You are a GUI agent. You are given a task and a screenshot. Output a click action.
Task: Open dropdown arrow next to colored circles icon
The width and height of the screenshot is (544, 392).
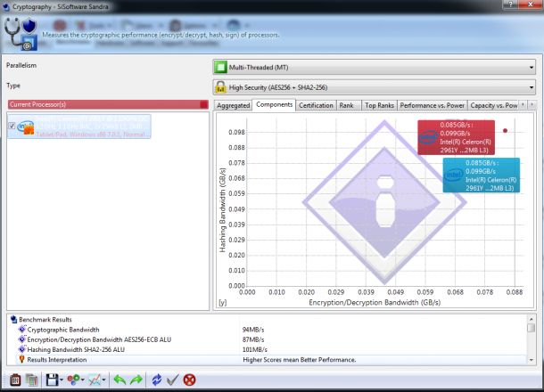83,380
